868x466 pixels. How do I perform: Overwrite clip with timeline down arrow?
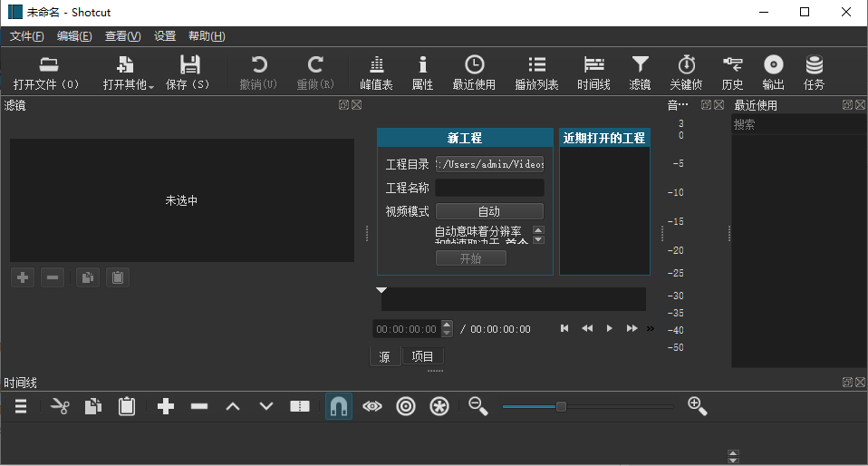[x=266, y=407]
